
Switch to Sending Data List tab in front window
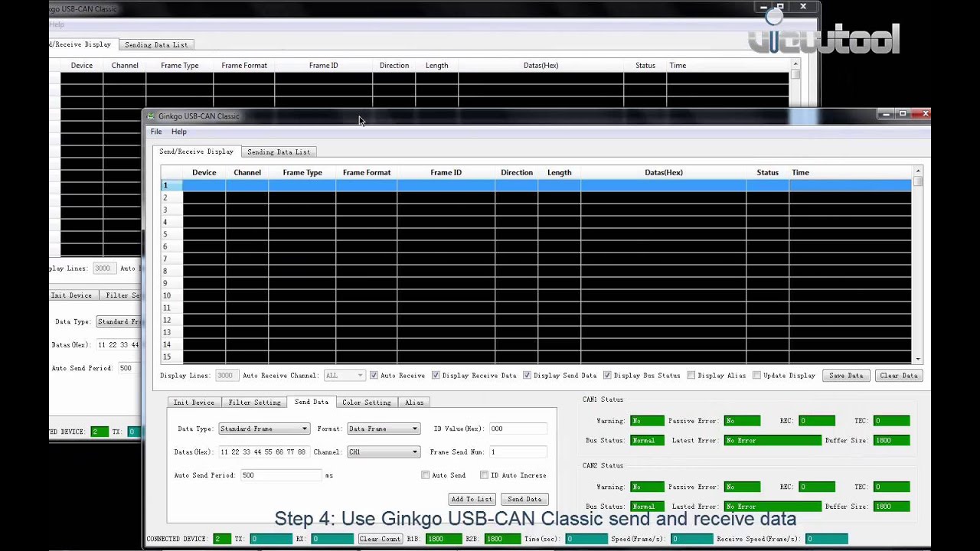pos(279,152)
